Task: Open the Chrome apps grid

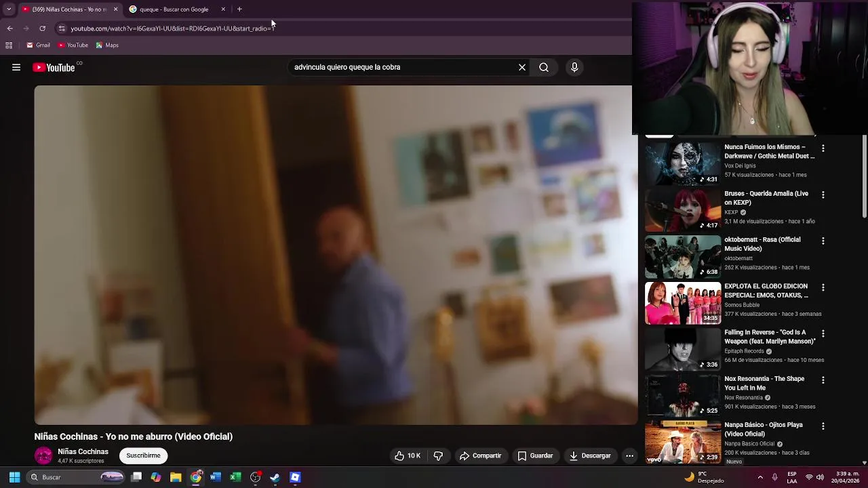Action: point(9,45)
